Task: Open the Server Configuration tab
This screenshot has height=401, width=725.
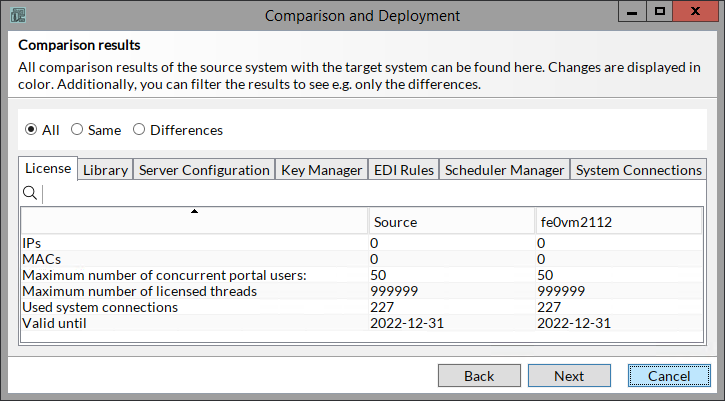Action: pos(204,170)
